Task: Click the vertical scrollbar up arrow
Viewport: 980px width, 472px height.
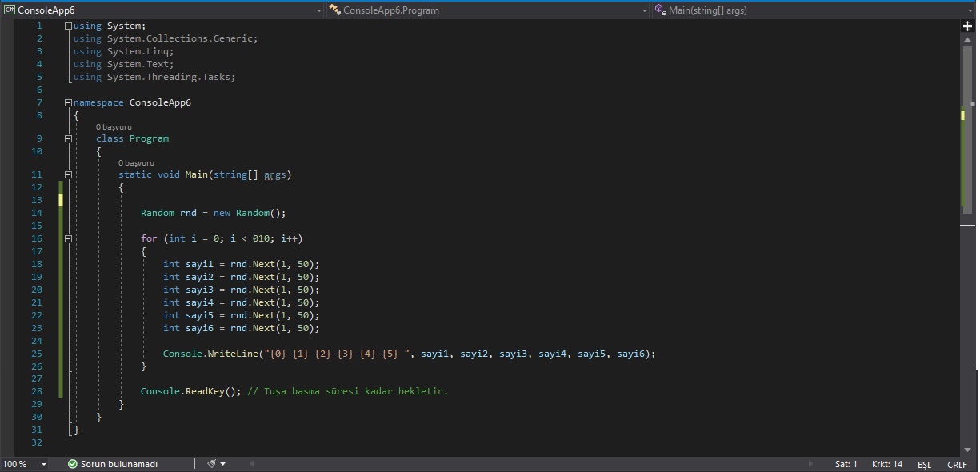Action: (967, 38)
